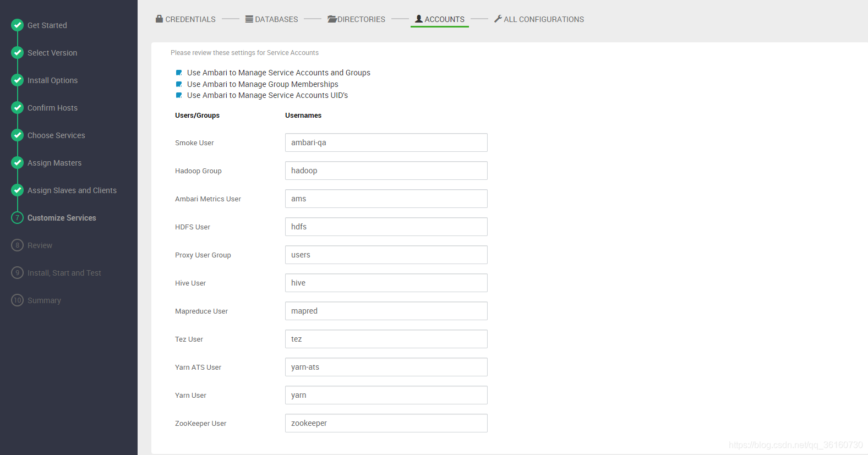
Task: Click Install, Start and Test step label
Action: (64, 273)
